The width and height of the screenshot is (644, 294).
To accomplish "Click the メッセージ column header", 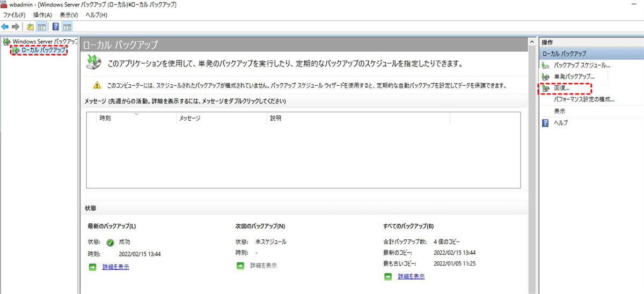I will point(220,118).
